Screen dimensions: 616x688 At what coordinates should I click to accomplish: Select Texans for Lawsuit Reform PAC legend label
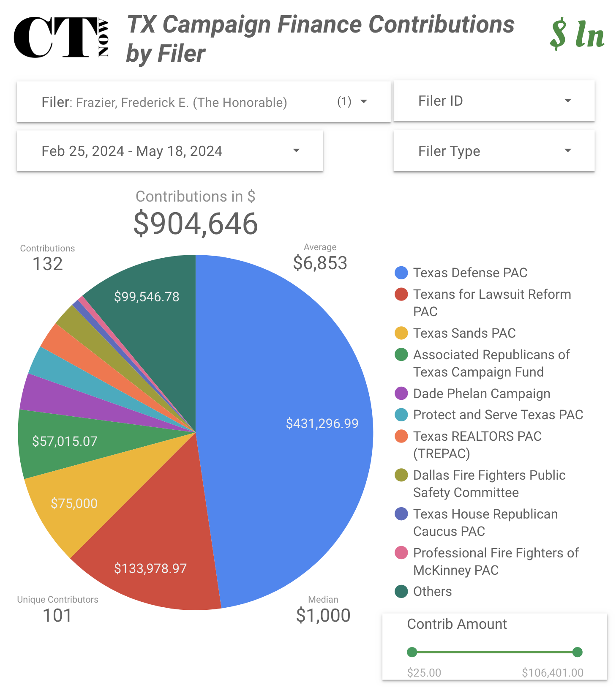492,303
